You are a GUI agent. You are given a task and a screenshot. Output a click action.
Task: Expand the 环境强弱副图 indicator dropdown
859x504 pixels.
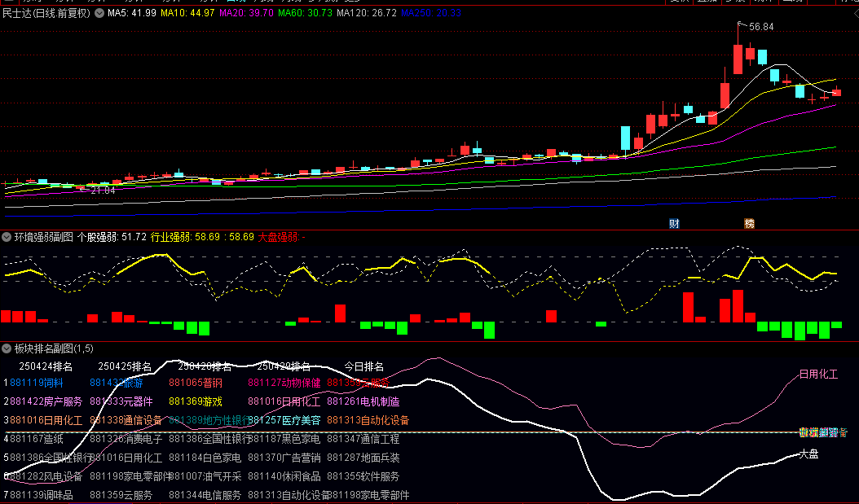click(7, 237)
